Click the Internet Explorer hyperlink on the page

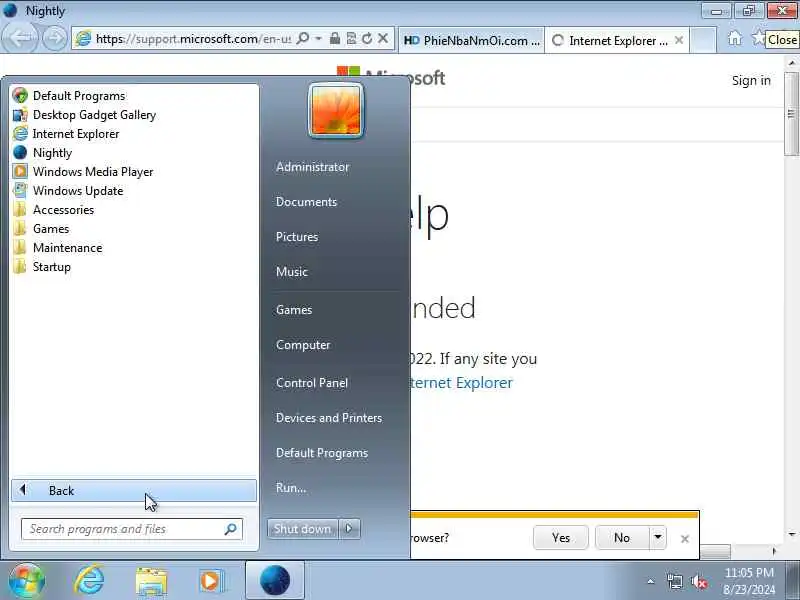click(462, 383)
